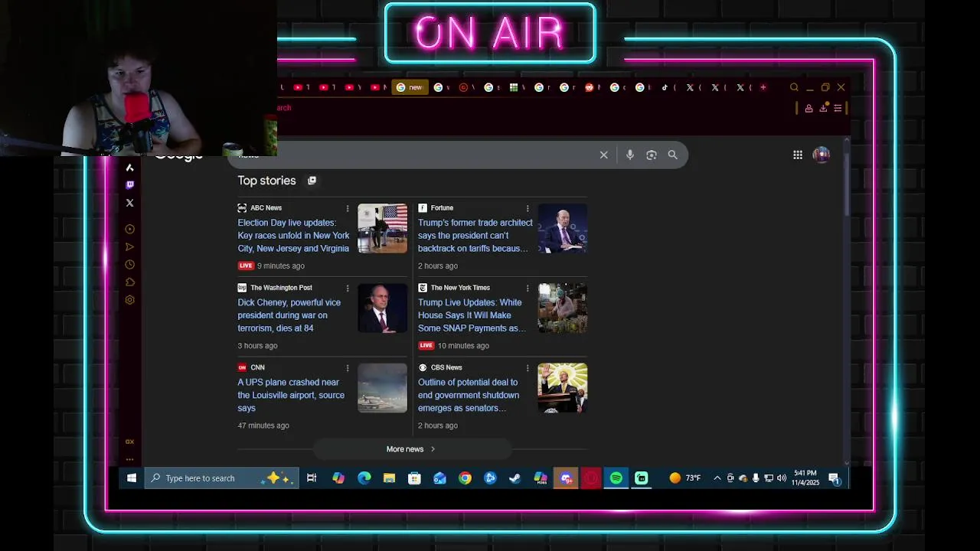Open the Google account avatar
The image size is (980, 551).
click(821, 155)
